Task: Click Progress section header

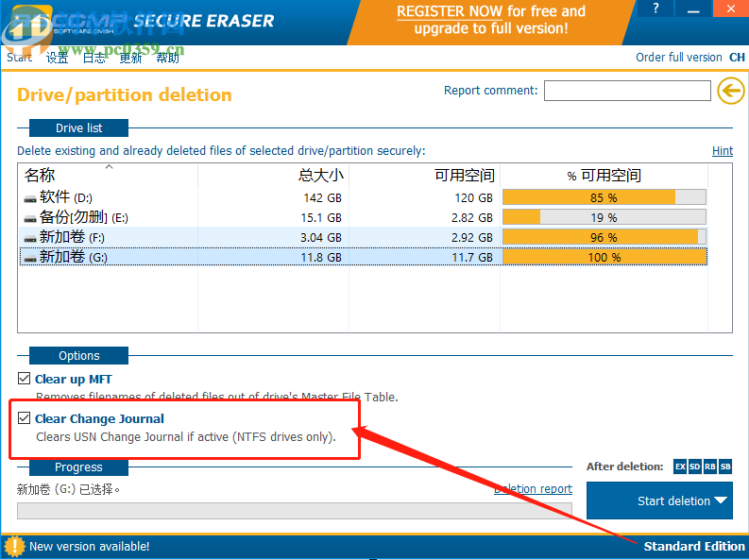Action: coord(78,467)
